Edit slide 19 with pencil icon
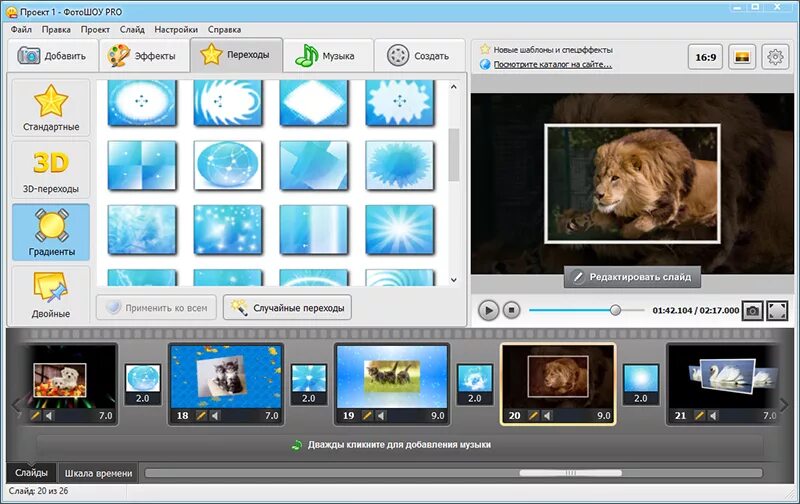Image resolution: width=800 pixels, height=504 pixels. tap(367, 416)
